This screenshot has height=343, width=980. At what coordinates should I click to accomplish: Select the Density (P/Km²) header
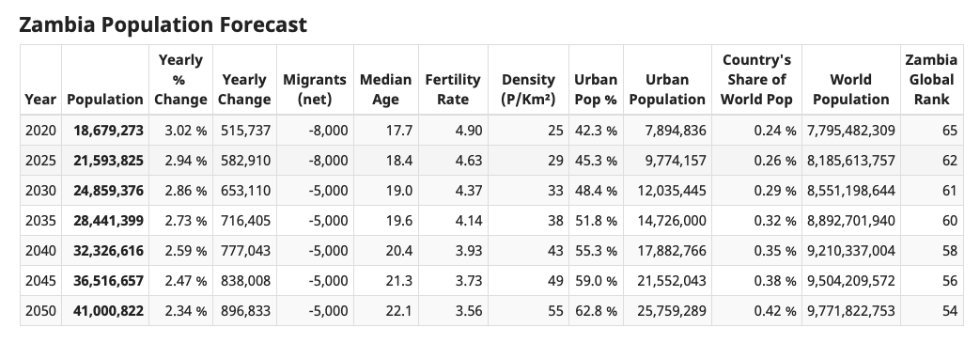(x=528, y=89)
